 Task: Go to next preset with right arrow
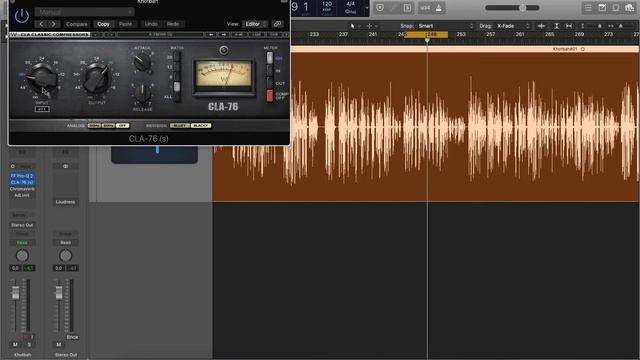(x=53, y=24)
